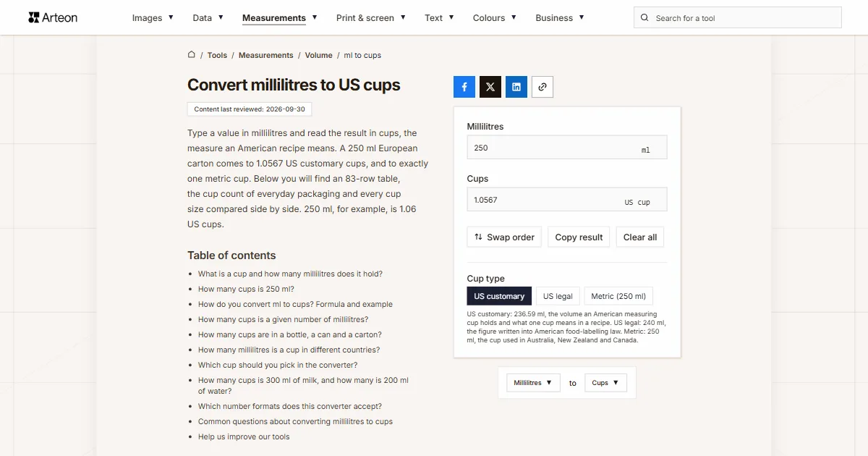Open 'cup in different countries' link
Viewport: 868px width, 456px height.
pyautogui.click(x=289, y=350)
